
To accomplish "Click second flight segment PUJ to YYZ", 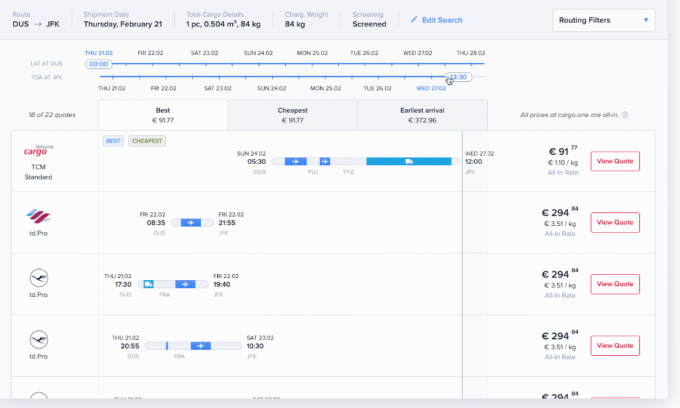I will tap(325, 161).
